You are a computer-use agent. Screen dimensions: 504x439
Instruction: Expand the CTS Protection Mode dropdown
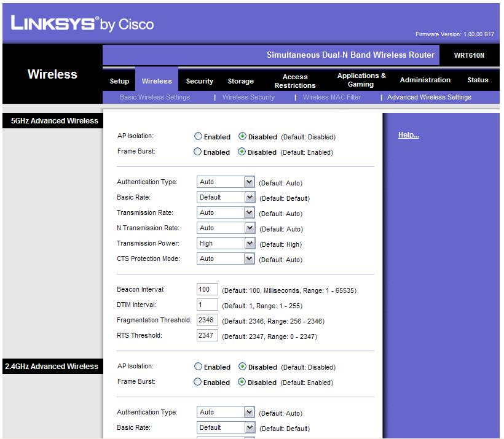coord(226,259)
